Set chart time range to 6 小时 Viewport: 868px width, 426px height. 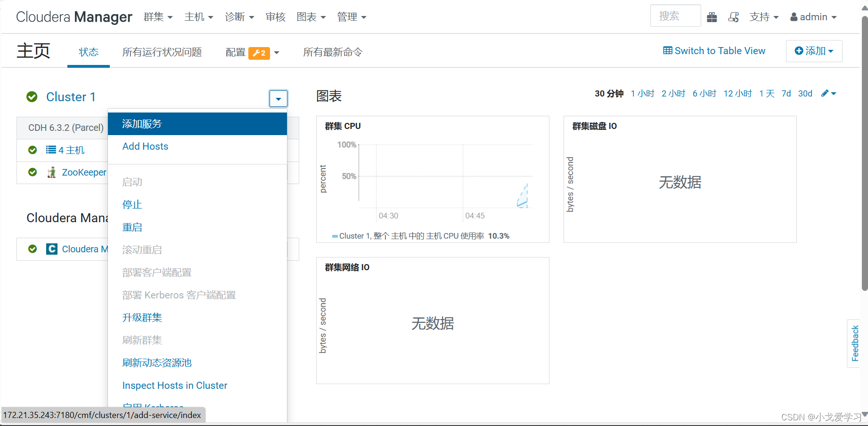pos(704,94)
